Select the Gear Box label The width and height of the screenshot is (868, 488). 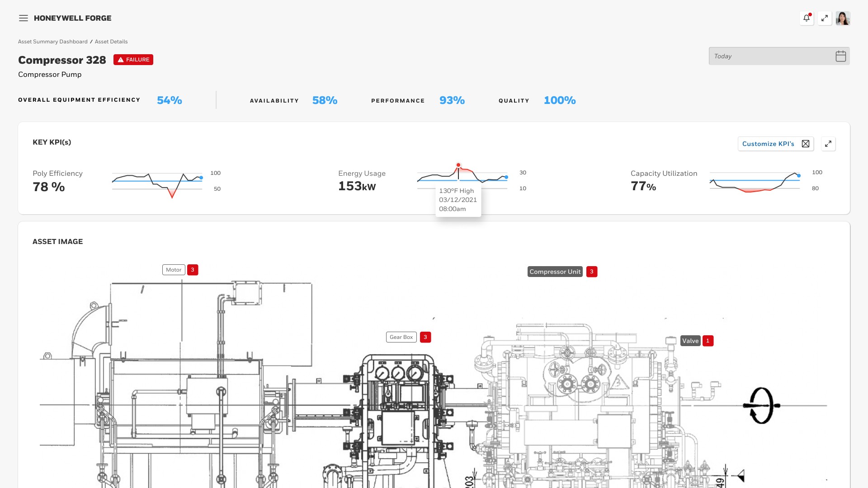pos(401,337)
